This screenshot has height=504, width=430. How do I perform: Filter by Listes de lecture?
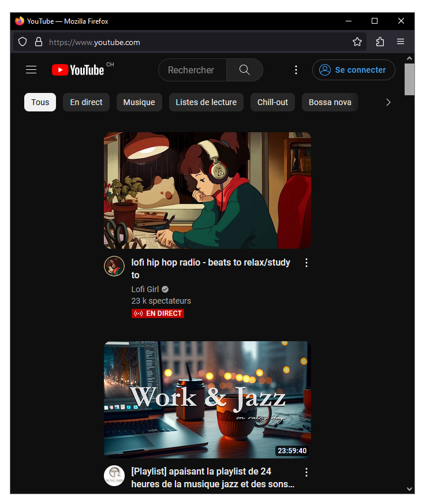pos(206,102)
